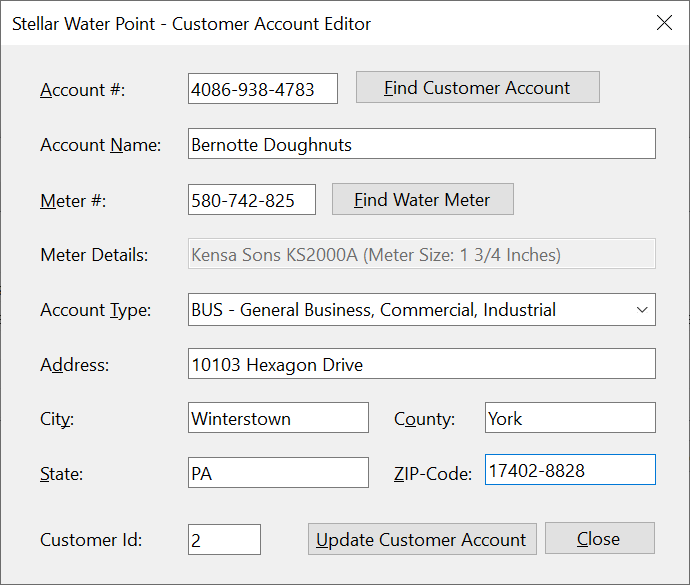Click the County field containing York

pyautogui.click(x=570, y=418)
